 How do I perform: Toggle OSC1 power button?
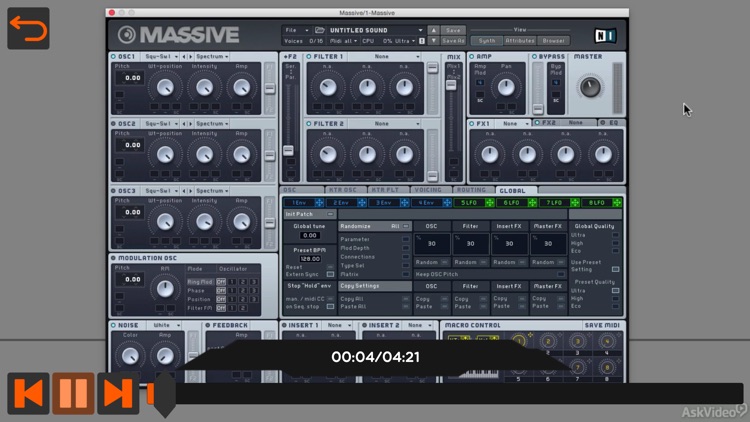[x=113, y=56]
